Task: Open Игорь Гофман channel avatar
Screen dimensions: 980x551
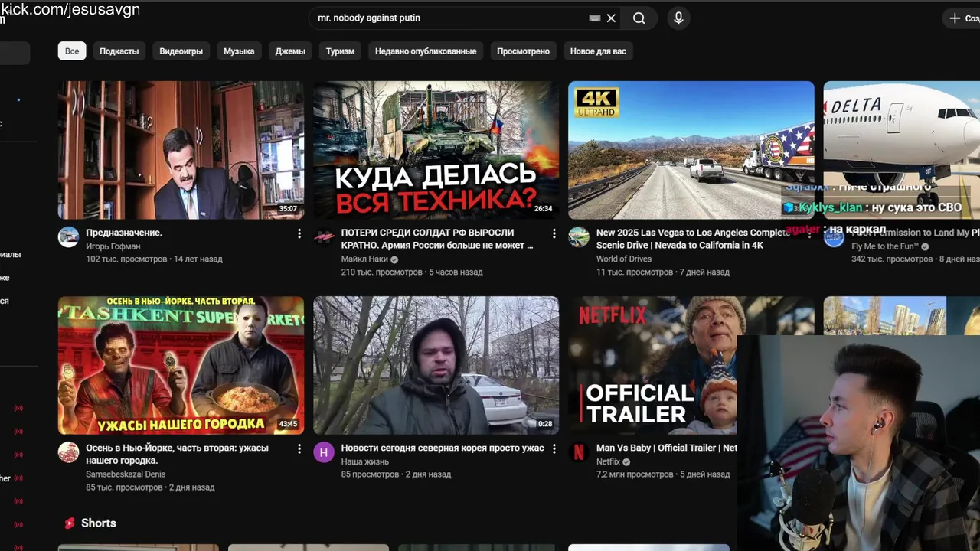Action: click(x=68, y=236)
